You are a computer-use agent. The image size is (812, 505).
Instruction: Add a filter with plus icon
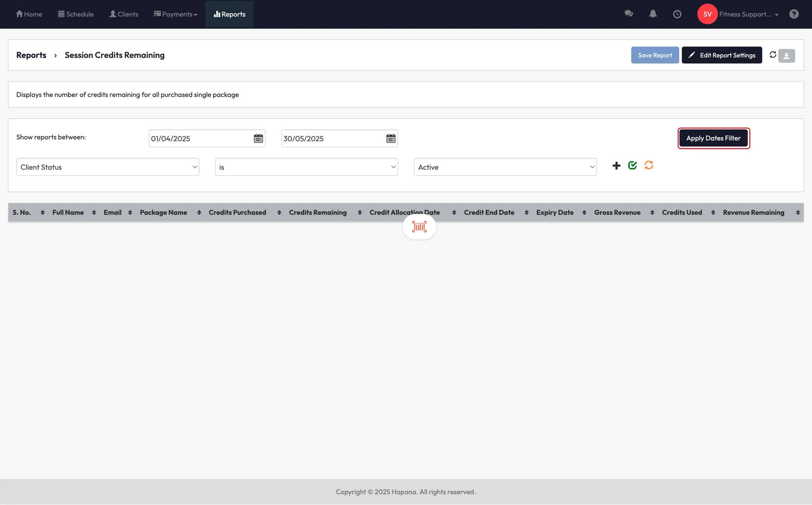pyautogui.click(x=616, y=166)
